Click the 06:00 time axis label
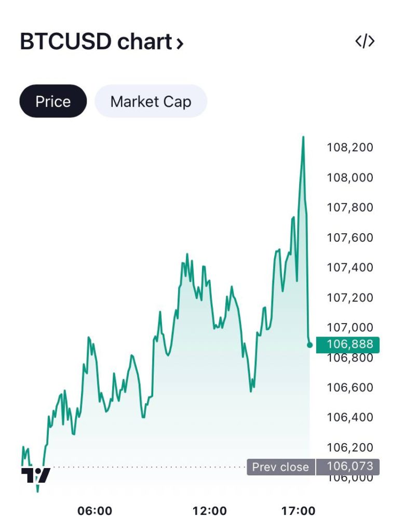Image resolution: width=404 pixels, height=532 pixels. (95, 511)
